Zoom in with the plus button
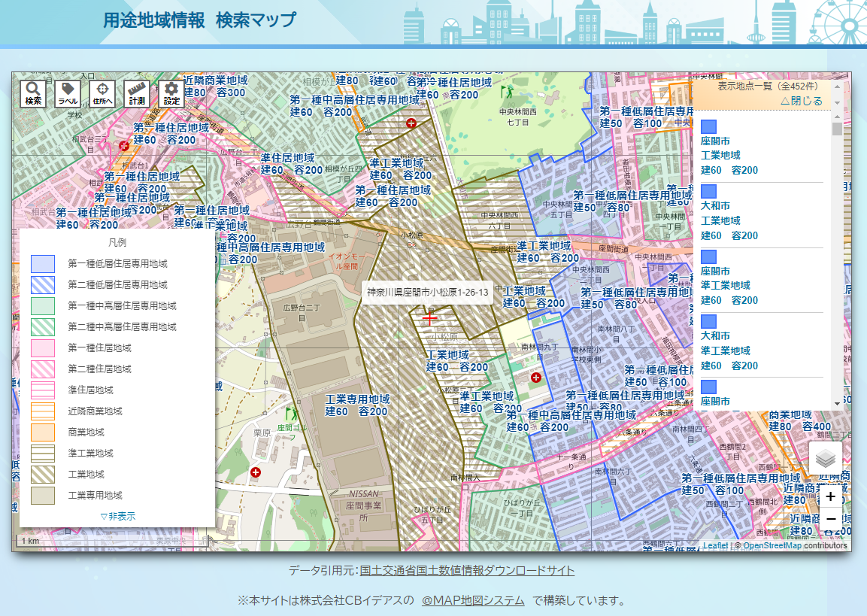This screenshot has width=867, height=616. [x=830, y=496]
